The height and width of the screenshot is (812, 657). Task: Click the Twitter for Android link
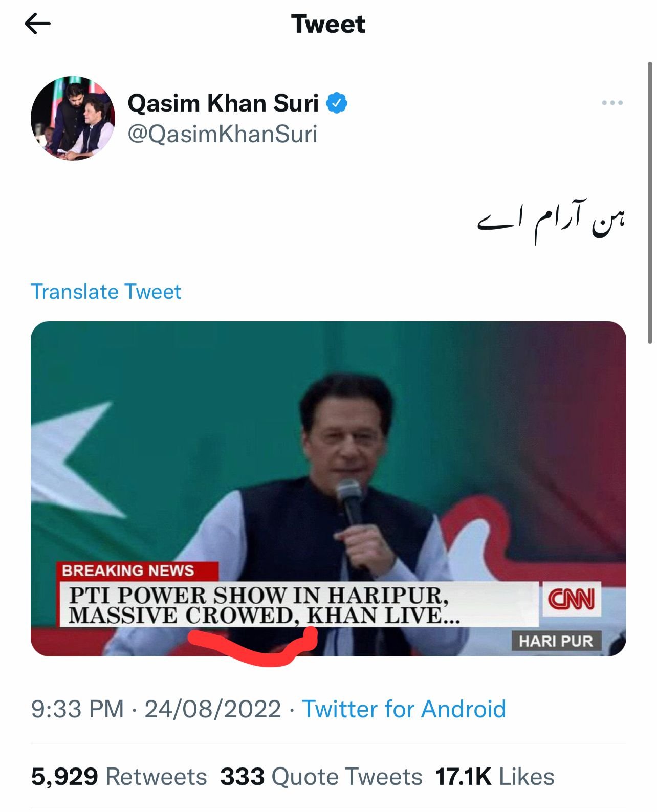pyautogui.click(x=404, y=709)
